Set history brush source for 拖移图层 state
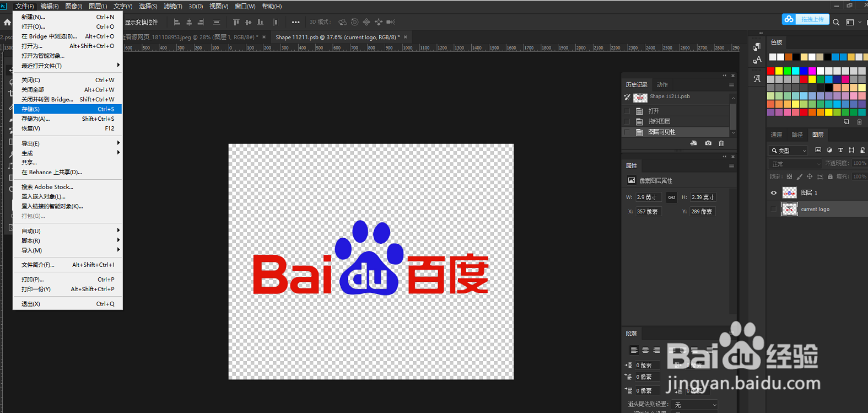The image size is (868, 413). (x=627, y=121)
